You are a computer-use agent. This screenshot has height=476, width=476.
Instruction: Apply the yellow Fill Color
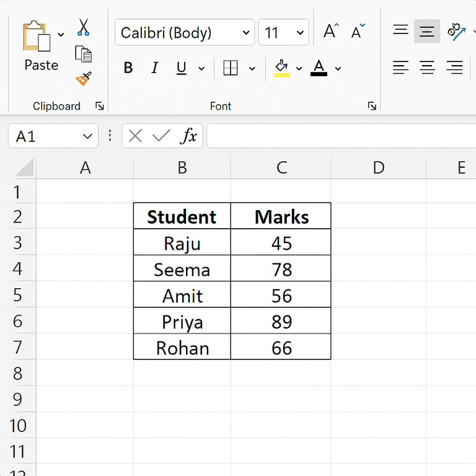(x=282, y=68)
